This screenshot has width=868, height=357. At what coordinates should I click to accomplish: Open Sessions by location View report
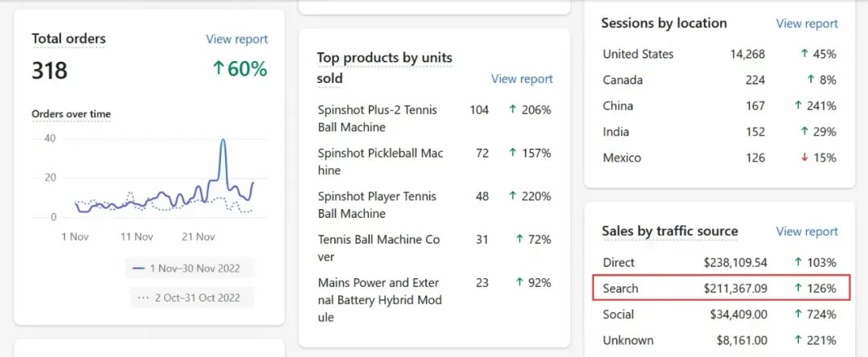[x=806, y=23]
